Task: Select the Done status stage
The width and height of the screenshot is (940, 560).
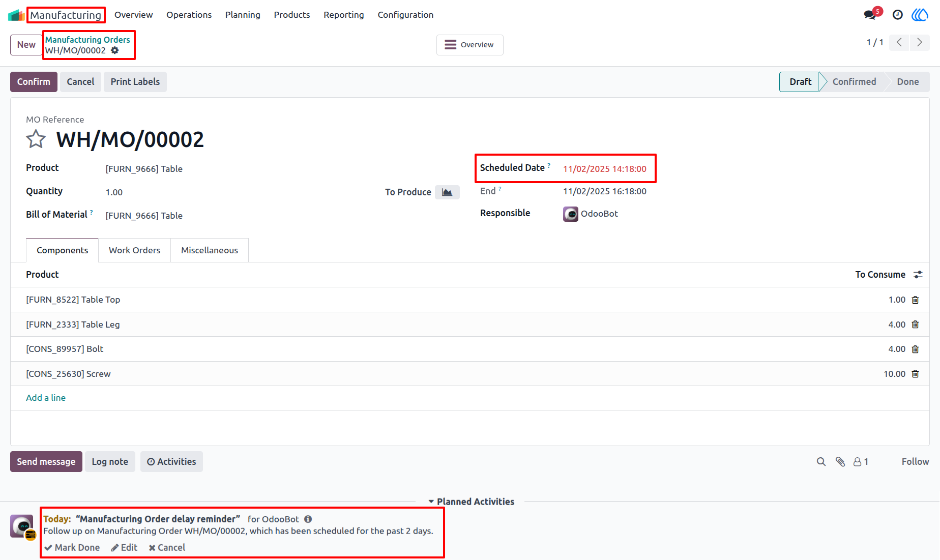Action: tap(908, 82)
